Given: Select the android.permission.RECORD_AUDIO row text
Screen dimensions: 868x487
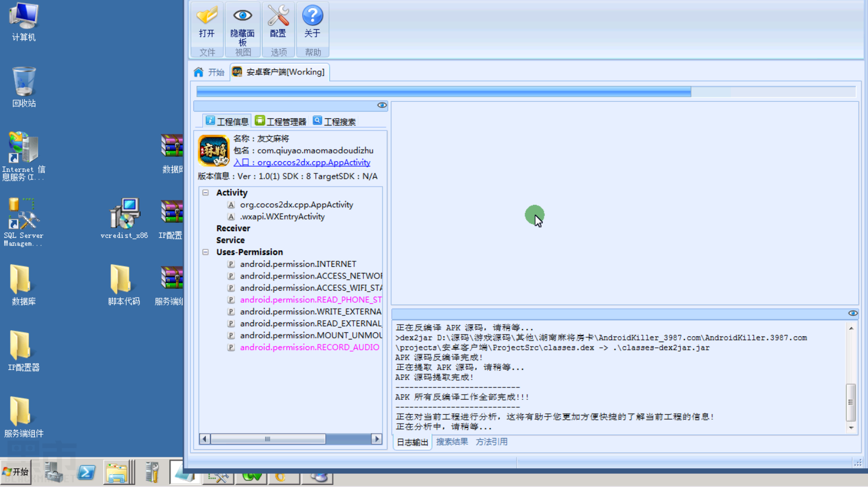Looking at the screenshot, I should click(x=309, y=348).
